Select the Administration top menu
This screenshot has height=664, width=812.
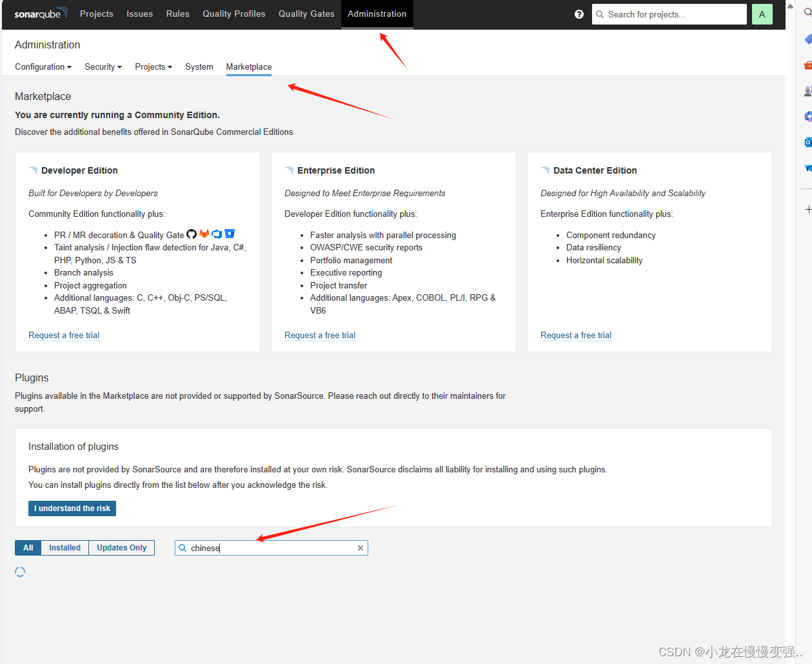377,14
